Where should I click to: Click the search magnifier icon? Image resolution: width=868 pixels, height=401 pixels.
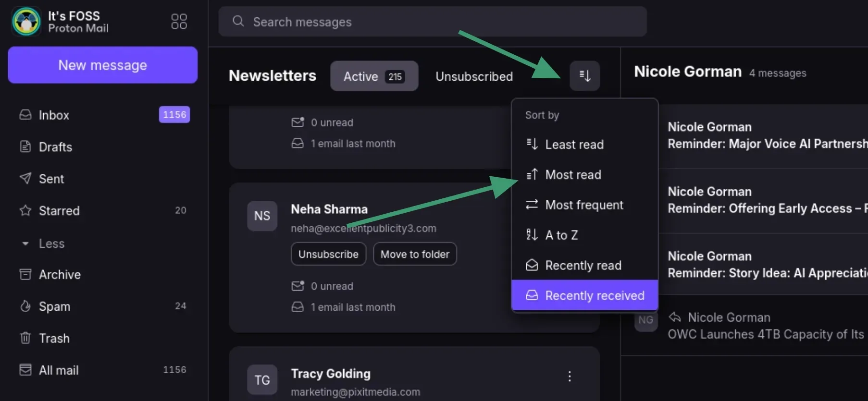238,22
